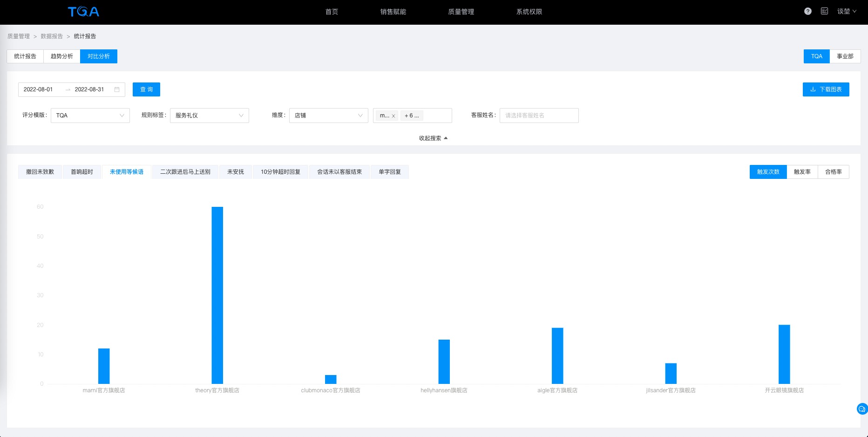Click the aigle官方旗舰店 bar
Screen dimensions: 868x437
pyautogui.click(x=557, y=356)
